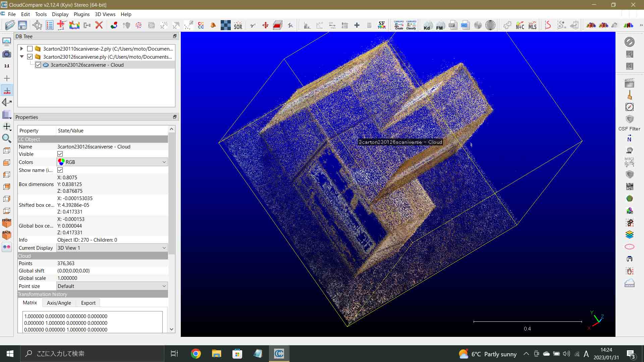The height and width of the screenshot is (362, 644).
Task: Open the Display menu
Action: coord(60,14)
